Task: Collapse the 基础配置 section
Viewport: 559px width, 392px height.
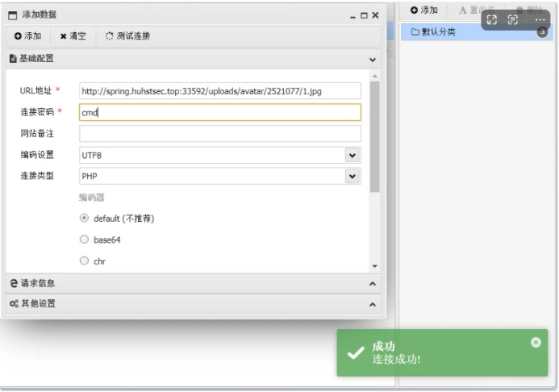Action: pyautogui.click(x=372, y=59)
